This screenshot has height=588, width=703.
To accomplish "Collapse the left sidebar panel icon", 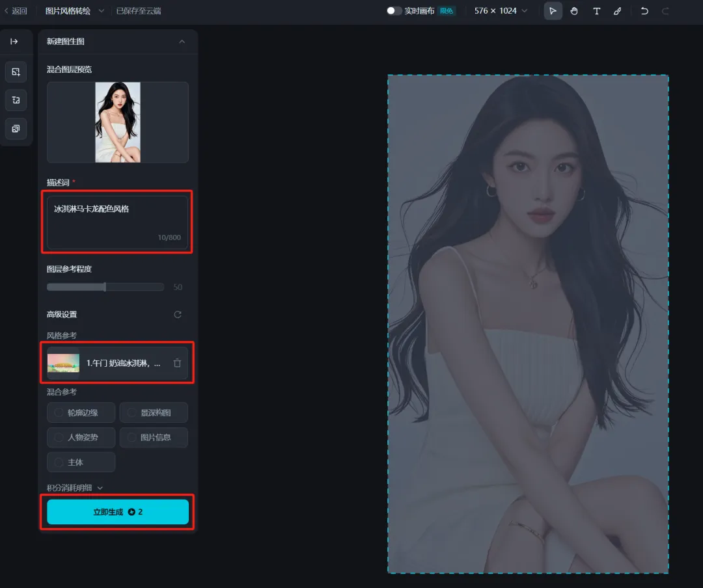I will [14, 41].
